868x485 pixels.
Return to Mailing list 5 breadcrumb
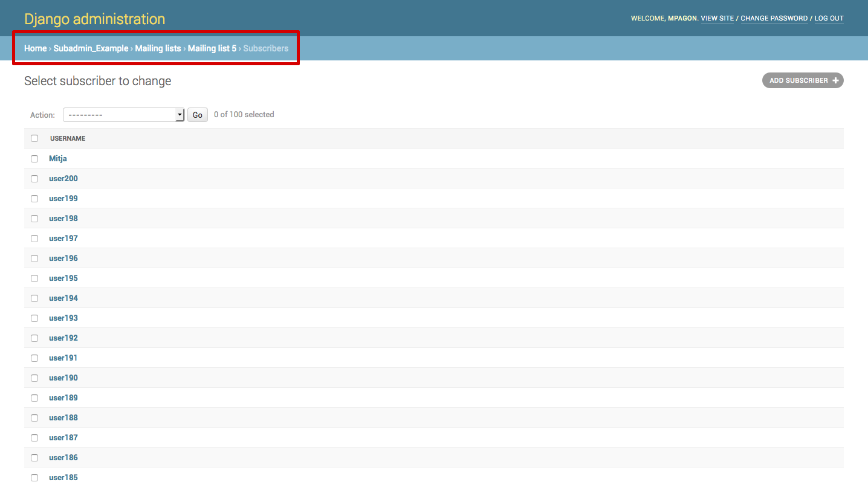tap(212, 48)
